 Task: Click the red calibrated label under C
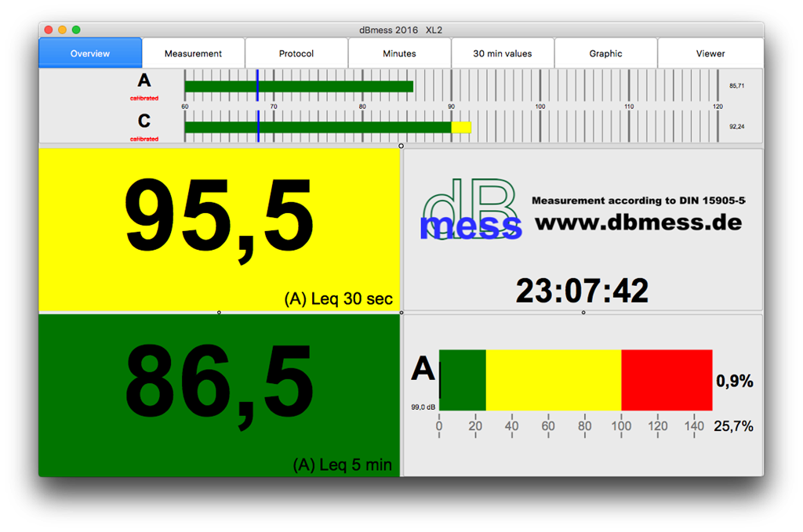point(144,139)
